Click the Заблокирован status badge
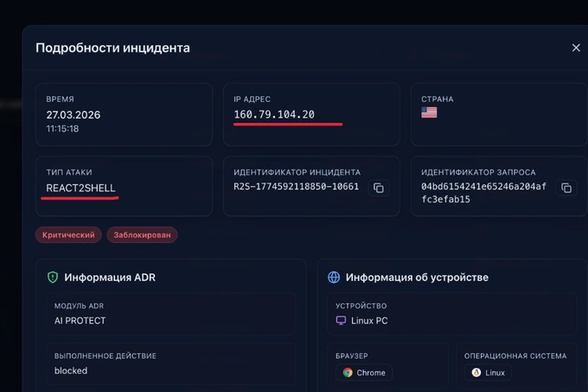588x392 pixels. pyautogui.click(x=142, y=235)
